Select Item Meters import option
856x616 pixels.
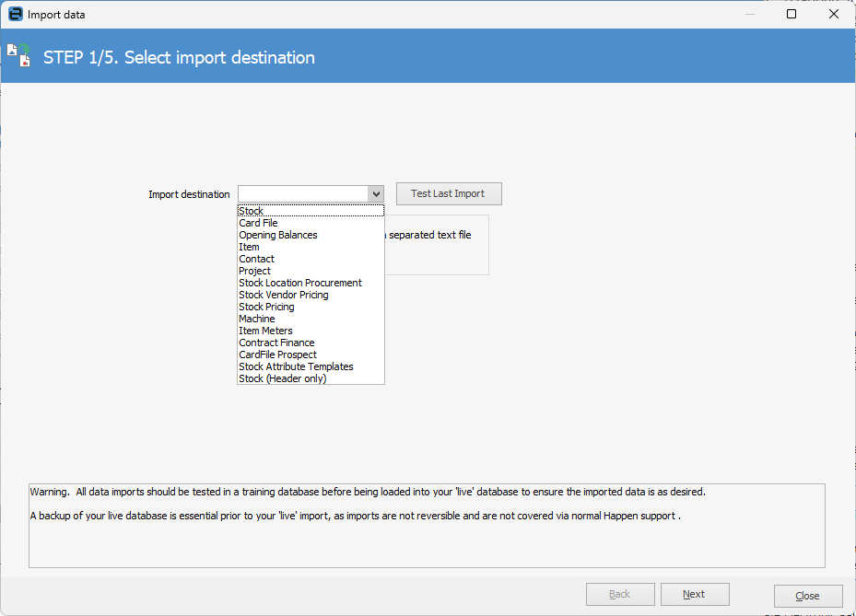(266, 331)
